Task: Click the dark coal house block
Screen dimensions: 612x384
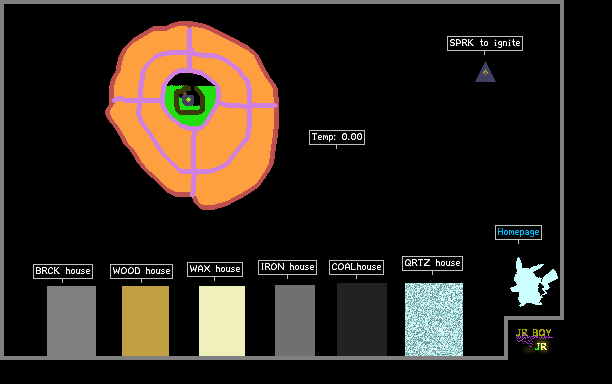Action: (x=362, y=319)
